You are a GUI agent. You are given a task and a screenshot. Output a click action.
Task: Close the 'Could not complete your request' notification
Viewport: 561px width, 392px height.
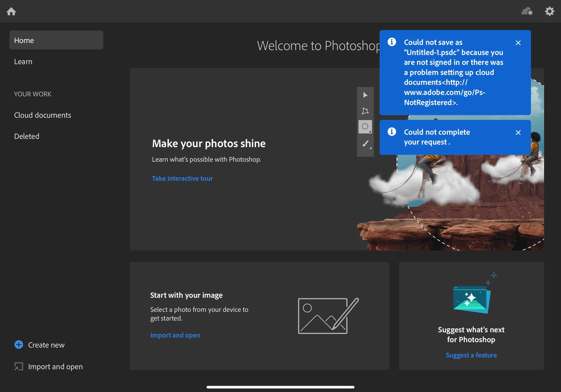518,133
